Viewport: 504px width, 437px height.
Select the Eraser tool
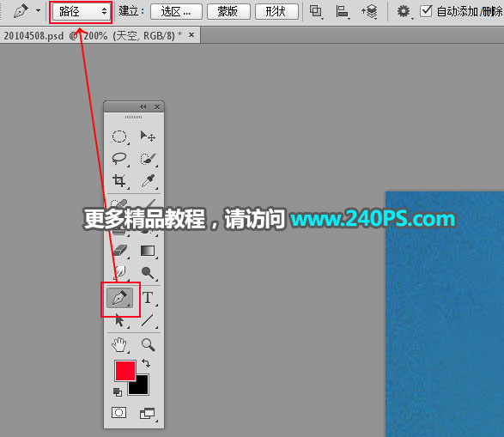click(x=120, y=251)
